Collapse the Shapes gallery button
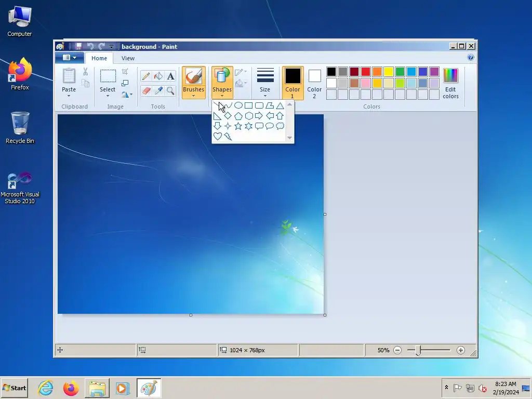532x399 pixels. pyautogui.click(x=222, y=83)
